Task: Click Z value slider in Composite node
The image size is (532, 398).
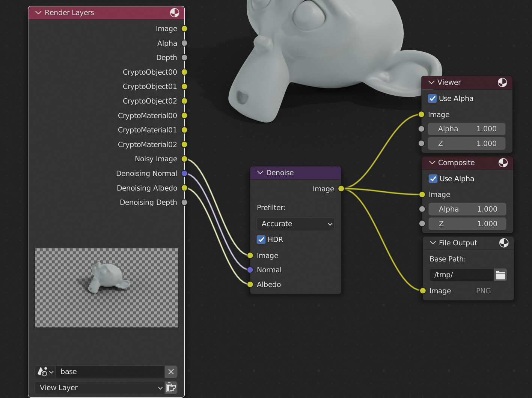Action: coord(467,224)
